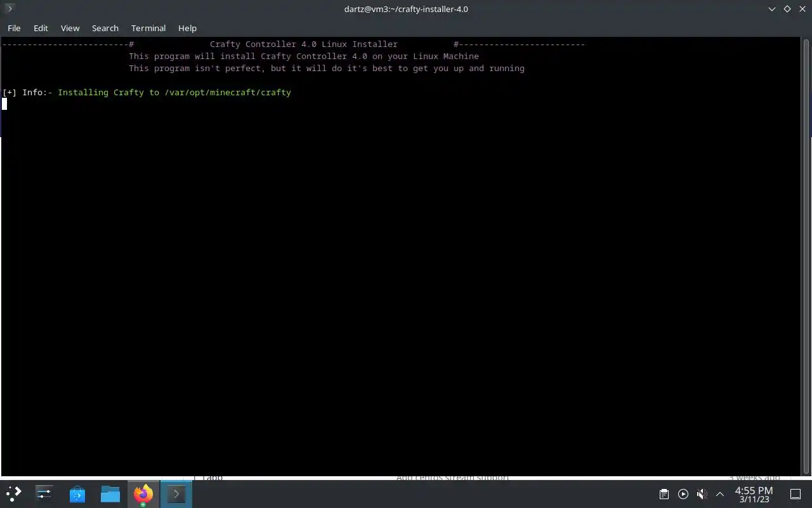
Task: Click the 'Installing Crafty to /var/opt/minecraft/crafty' line
Action: click(174, 92)
